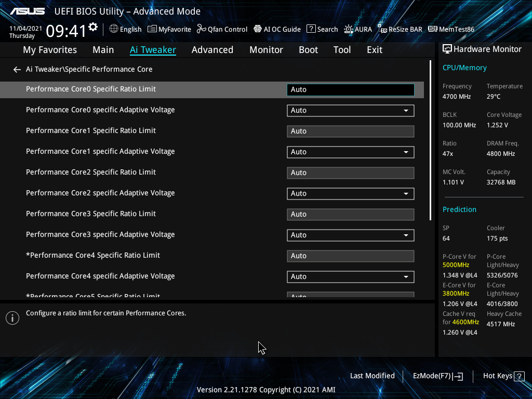Switch to My Favorites tab
This screenshot has height=399, width=532.
coord(50,50)
